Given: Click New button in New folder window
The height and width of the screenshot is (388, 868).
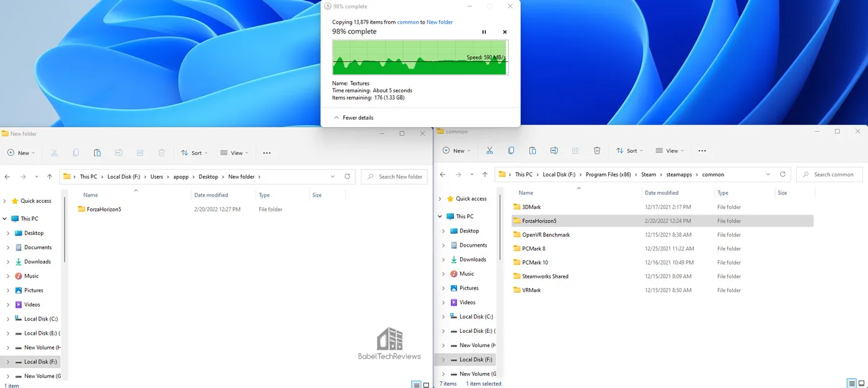Looking at the screenshot, I should (x=21, y=152).
